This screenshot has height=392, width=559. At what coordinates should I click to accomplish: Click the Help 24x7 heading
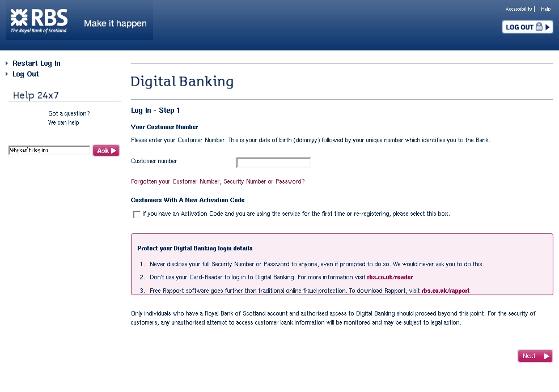tap(36, 95)
